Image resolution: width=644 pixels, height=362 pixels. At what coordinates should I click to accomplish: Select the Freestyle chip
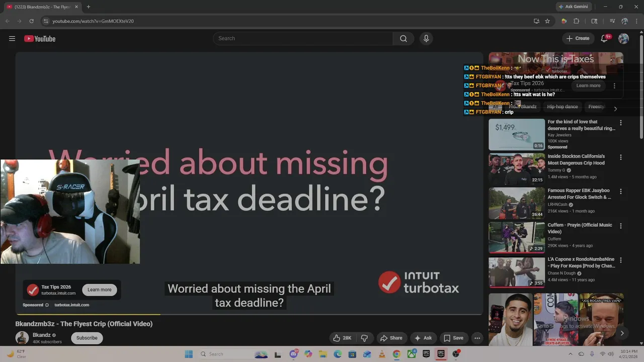point(597,107)
